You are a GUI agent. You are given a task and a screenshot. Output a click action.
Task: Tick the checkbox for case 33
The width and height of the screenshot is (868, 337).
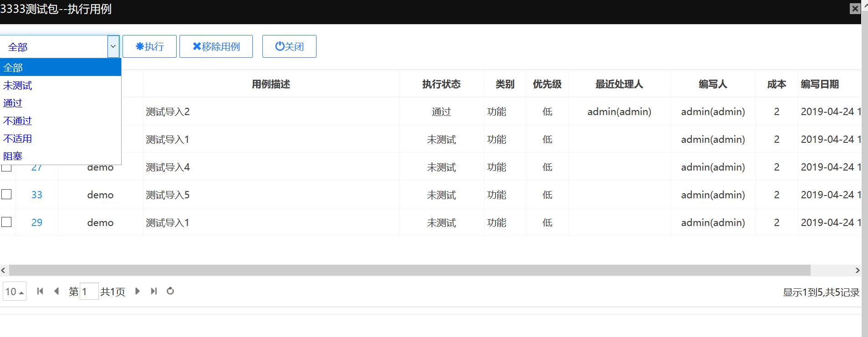[x=6, y=194]
